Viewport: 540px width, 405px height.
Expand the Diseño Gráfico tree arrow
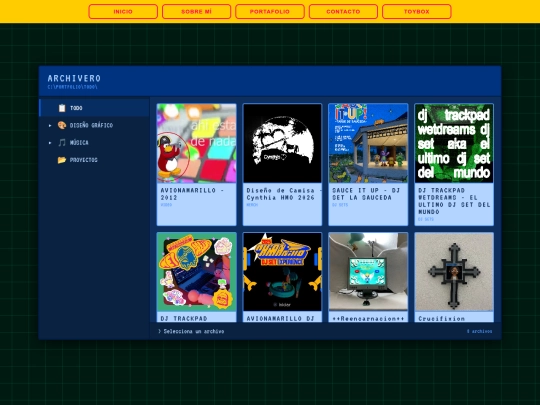[50, 125]
